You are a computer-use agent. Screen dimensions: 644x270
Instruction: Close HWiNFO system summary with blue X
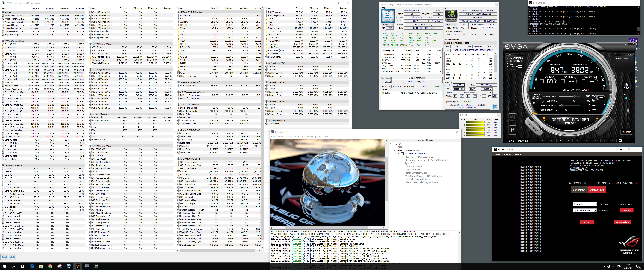pos(494,106)
